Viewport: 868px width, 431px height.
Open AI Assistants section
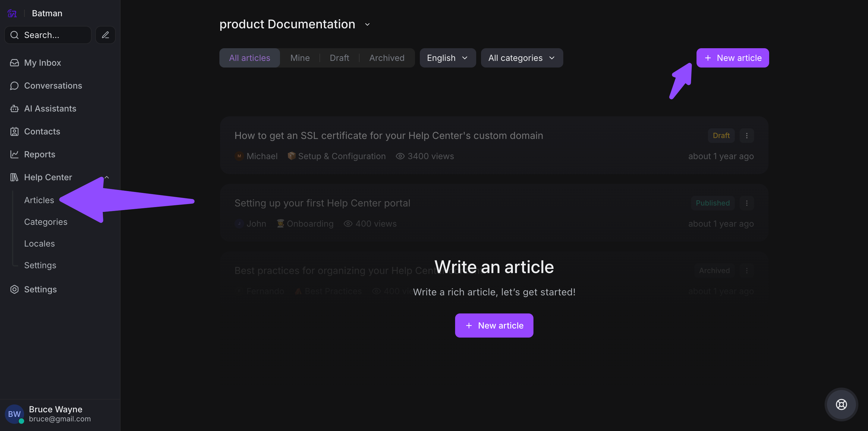pyautogui.click(x=50, y=109)
